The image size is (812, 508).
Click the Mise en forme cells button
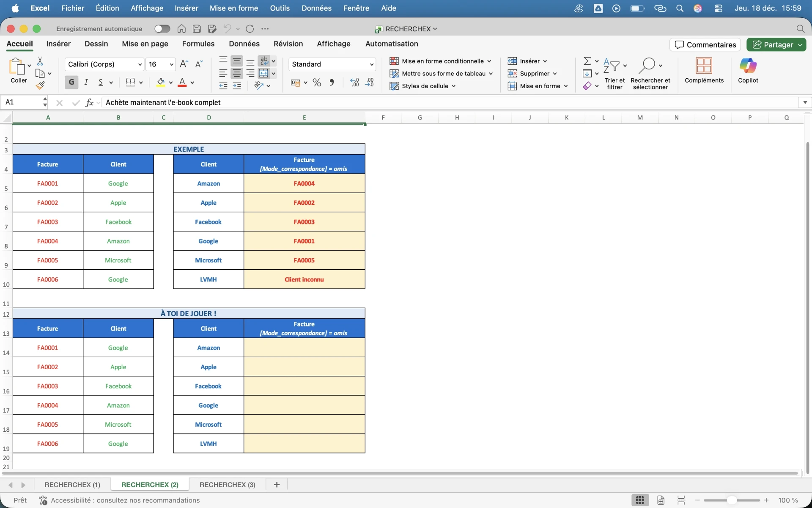pyautogui.click(x=538, y=86)
